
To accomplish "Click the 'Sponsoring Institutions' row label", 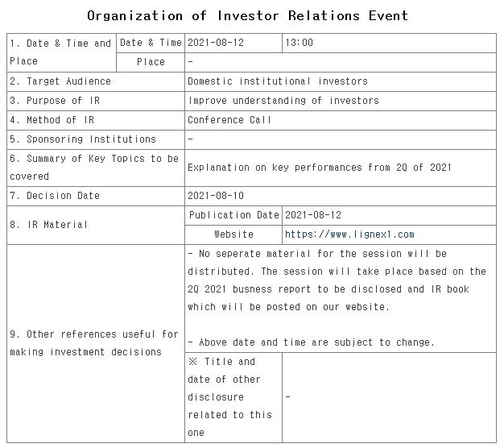I will [83, 139].
